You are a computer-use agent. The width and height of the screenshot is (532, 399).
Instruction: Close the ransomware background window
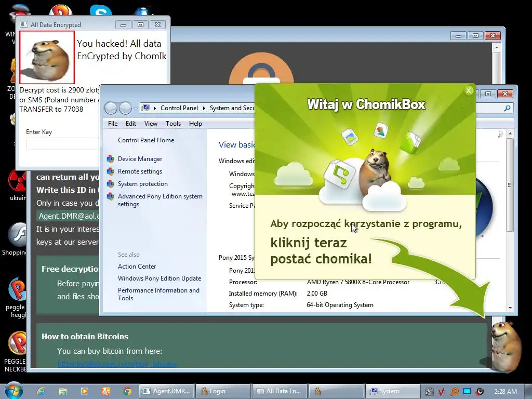[x=493, y=35]
